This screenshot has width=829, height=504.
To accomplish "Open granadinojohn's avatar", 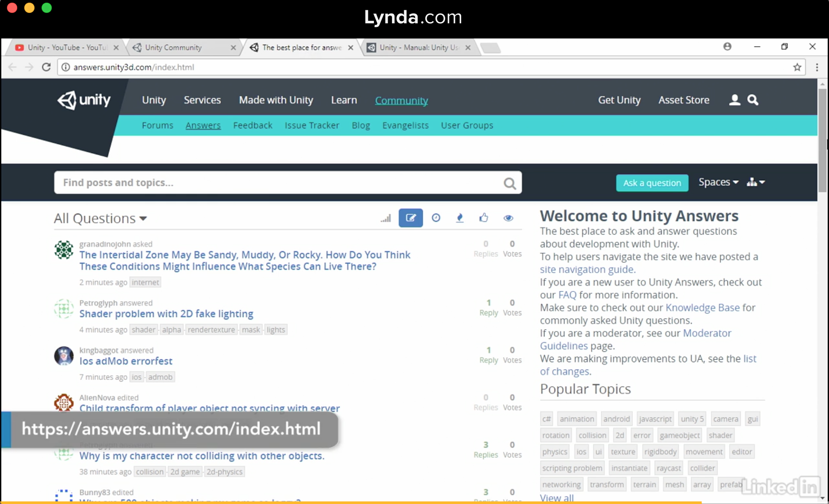I will (x=64, y=250).
